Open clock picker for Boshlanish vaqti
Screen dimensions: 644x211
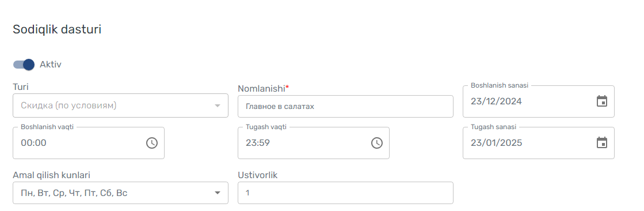(x=152, y=143)
